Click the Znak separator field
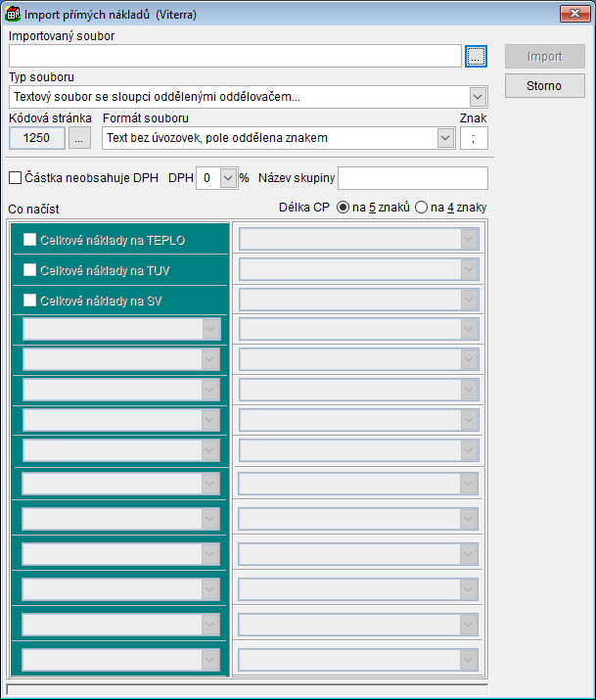596x700 pixels. point(473,138)
